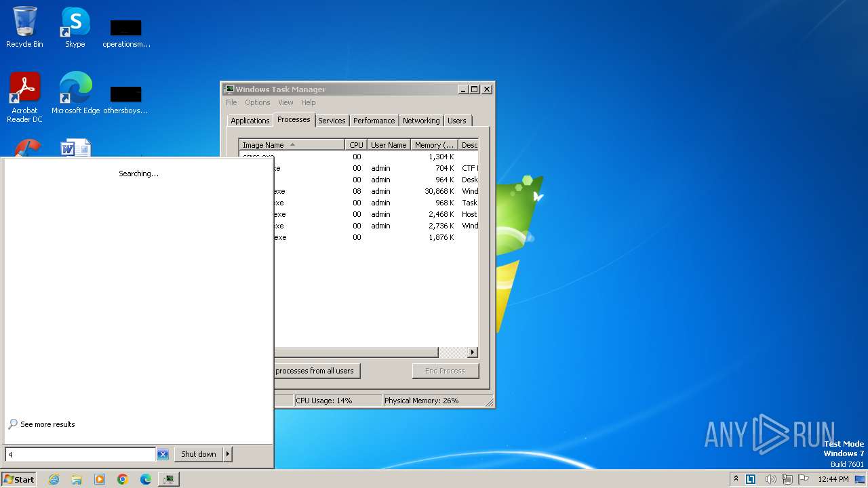Image resolution: width=868 pixels, height=488 pixels.
Task: Select the Word document desktop icon
Action: tap(75, 148)
